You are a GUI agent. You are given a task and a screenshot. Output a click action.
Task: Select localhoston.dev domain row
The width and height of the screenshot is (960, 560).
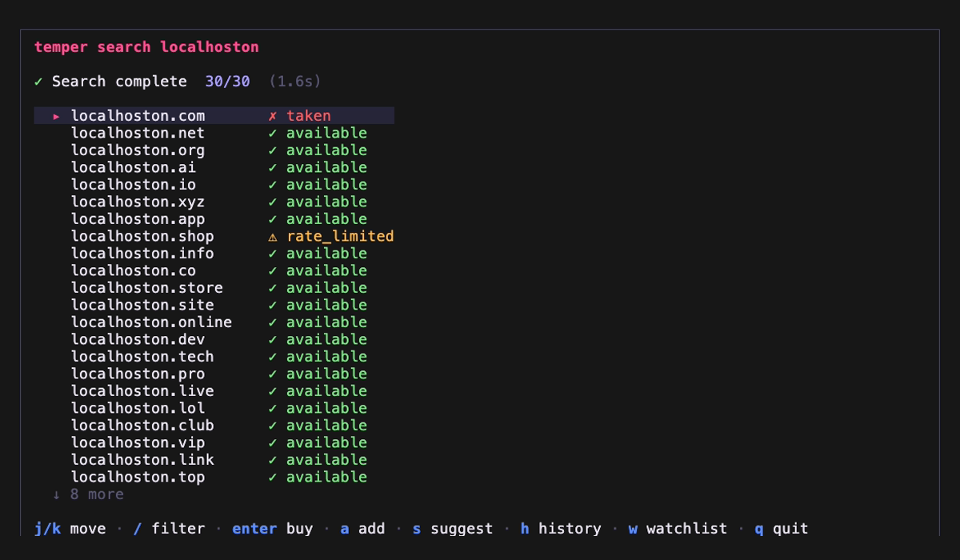coord(214,339)
